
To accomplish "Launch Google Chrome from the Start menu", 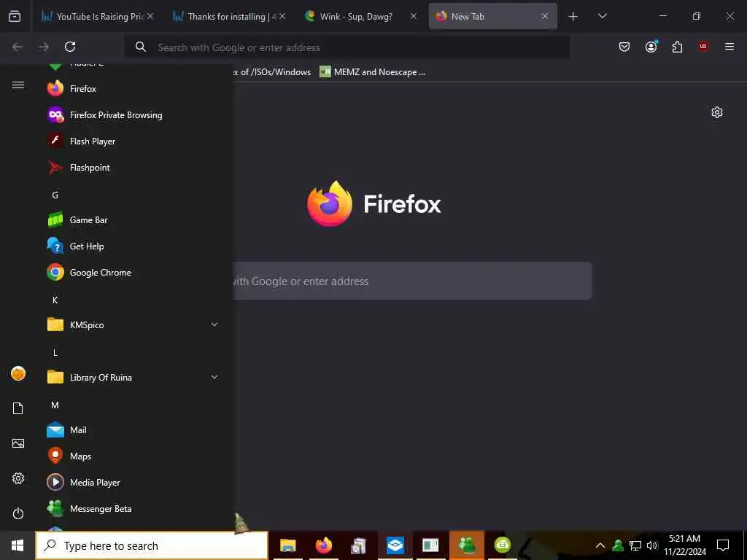I will [131, 273].
